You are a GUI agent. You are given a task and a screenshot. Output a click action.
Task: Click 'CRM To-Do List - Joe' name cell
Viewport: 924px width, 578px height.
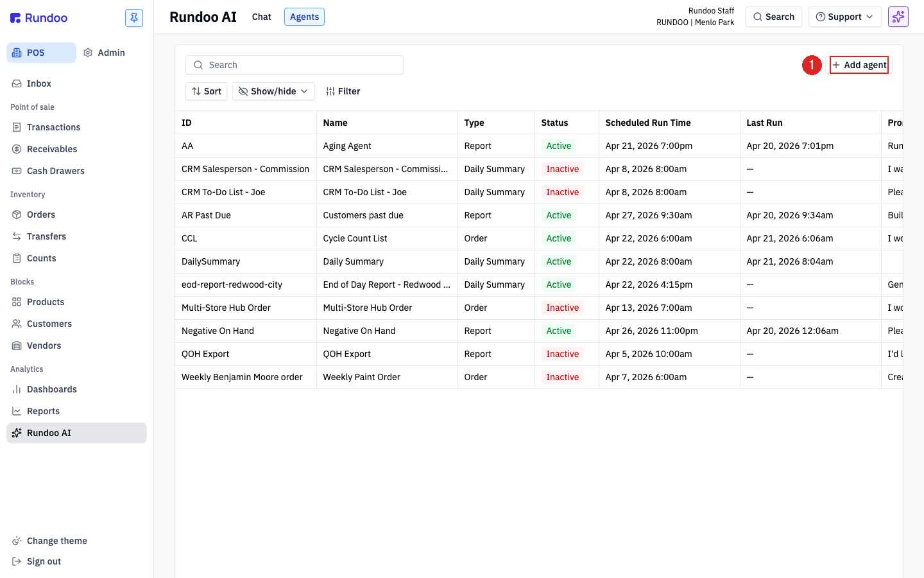tap(387, 192)
